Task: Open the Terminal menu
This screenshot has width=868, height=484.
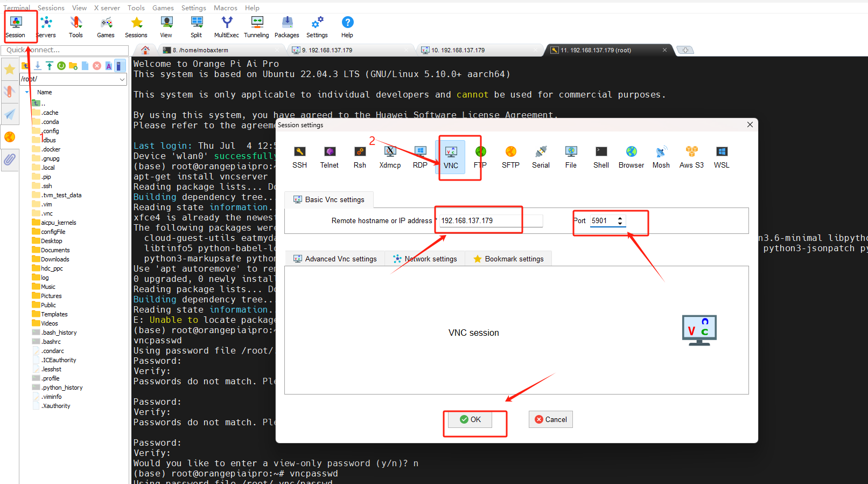Action: pyautogui.click(x=17, y=8)
